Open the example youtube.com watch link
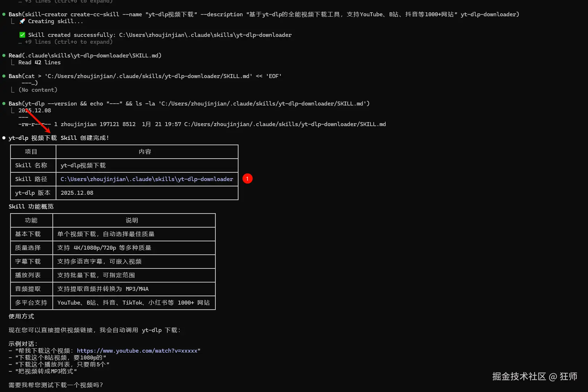 [137, 351]
